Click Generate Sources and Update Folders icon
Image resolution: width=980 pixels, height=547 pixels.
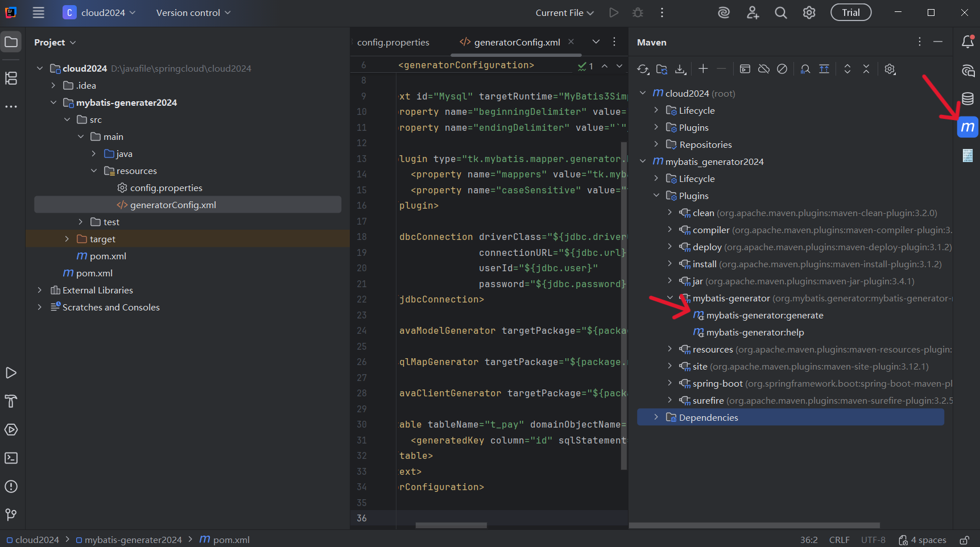coord(661,69)
